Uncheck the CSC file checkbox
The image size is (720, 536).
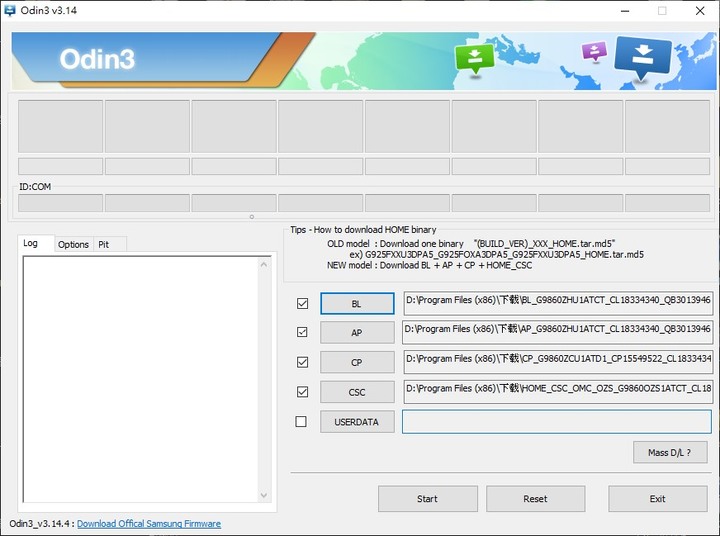click(x=302, y=392)
